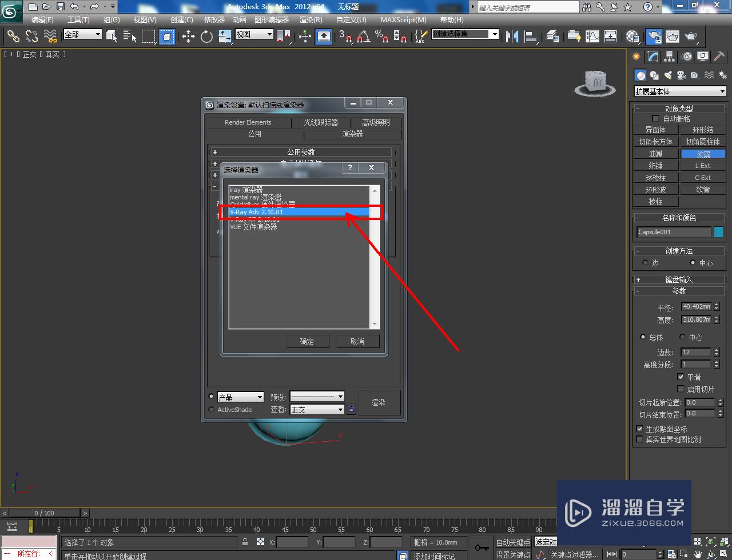732x560 pixels.
Task: Enable 启用切片 checkbox
Action: click(681, 389)
